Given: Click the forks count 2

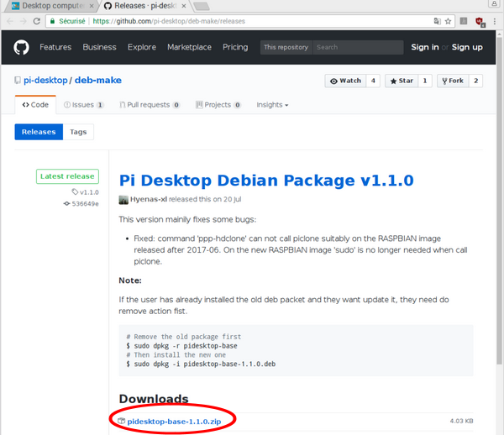Looking at the screenshot, I should click(x=476, y=81).
